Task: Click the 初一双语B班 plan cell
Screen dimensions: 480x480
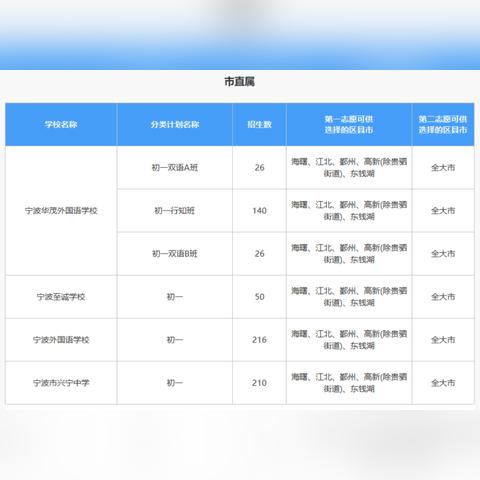Action: point(175,254)
